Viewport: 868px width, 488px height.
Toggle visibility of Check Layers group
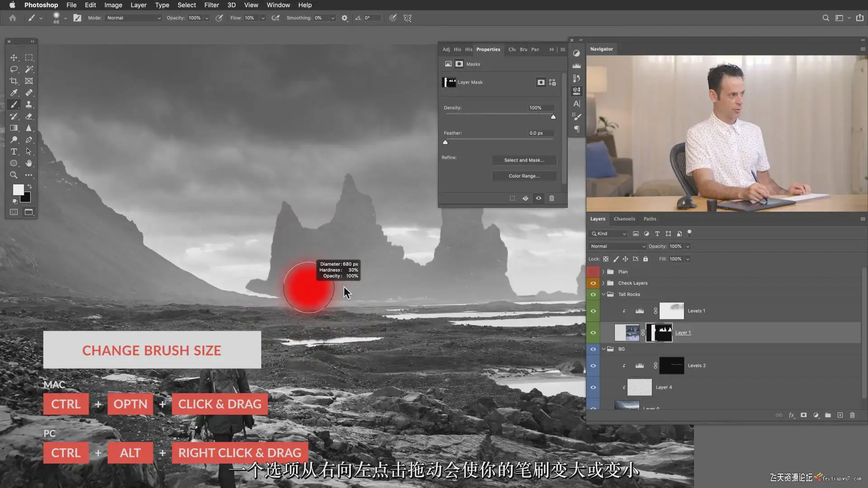point(593,283)
